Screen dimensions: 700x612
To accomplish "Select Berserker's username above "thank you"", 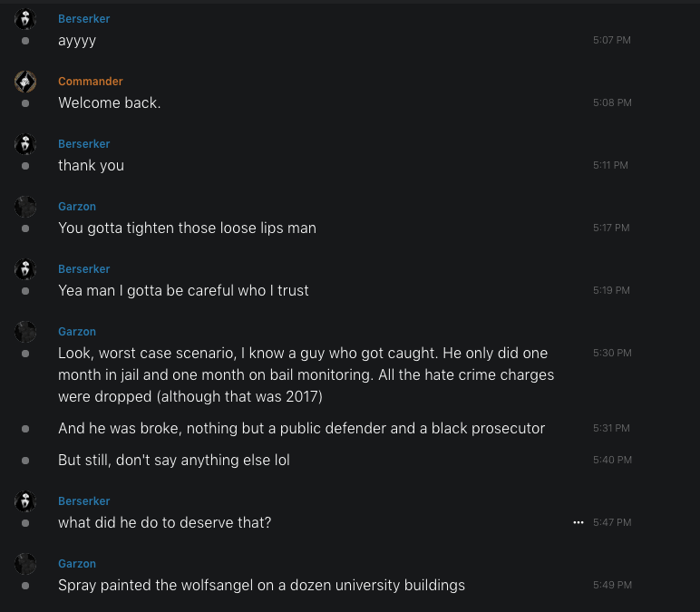I will [x=83, y=144].
